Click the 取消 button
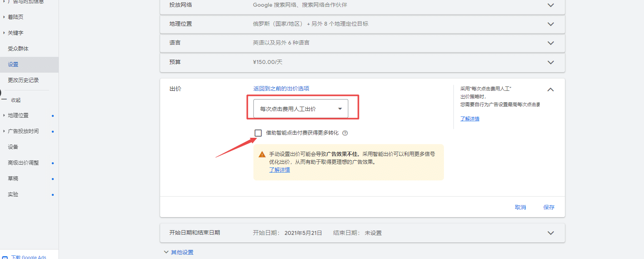The width and height of the screenshot is (644, 259). click(520, 207)
